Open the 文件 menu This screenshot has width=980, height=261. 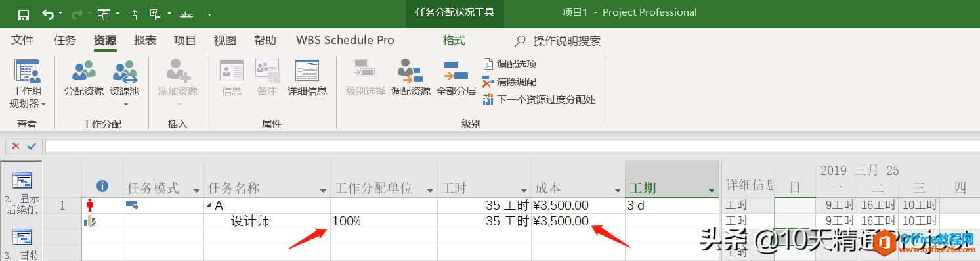click(22, 41)
